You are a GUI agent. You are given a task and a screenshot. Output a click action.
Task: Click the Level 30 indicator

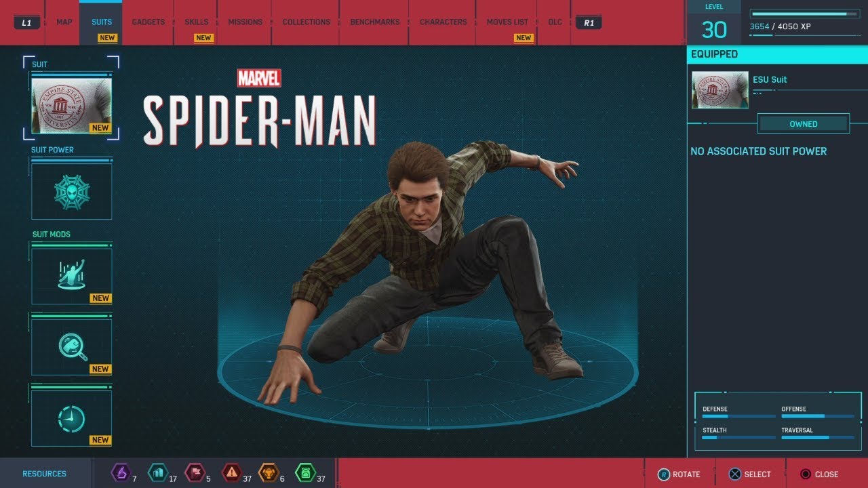coord(714,24)
